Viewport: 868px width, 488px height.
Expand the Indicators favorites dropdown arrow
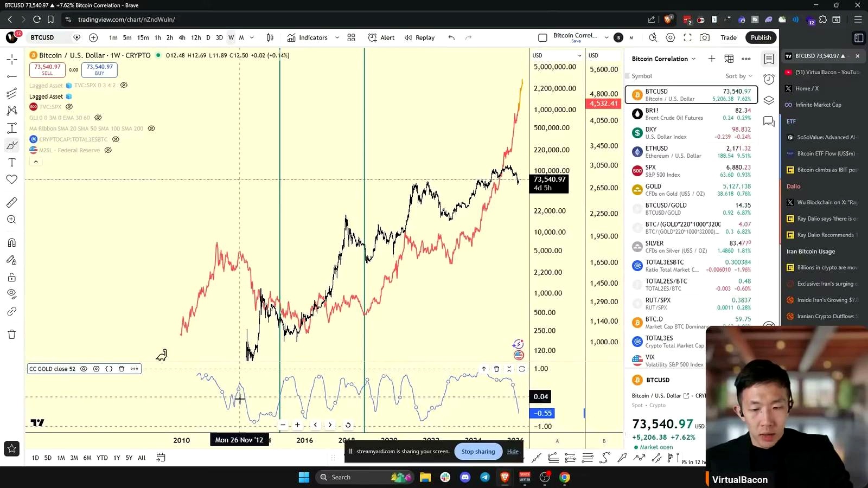click(337, 37)
